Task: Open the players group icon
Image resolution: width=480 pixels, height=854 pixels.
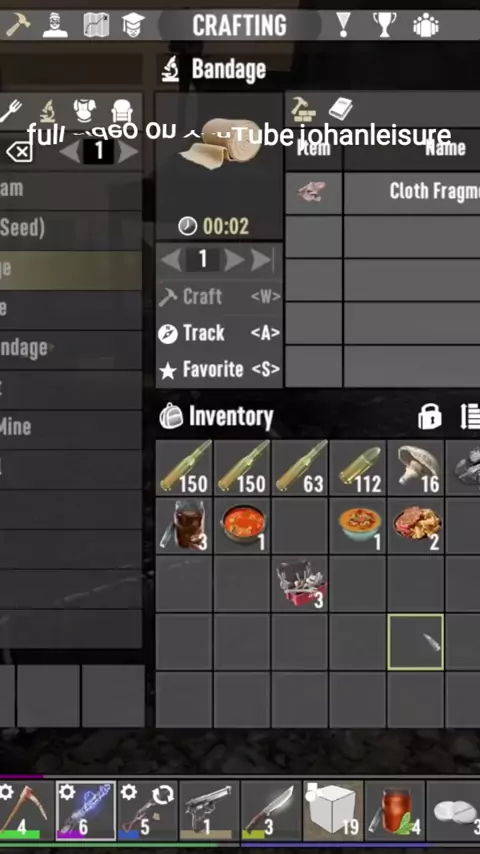Action: pos(426,25)
